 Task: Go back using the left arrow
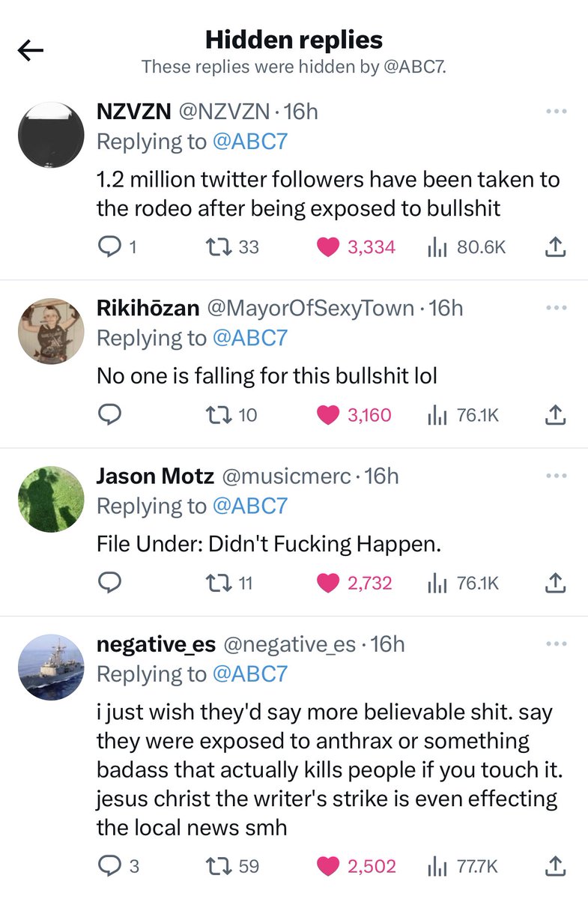point(31,50)
